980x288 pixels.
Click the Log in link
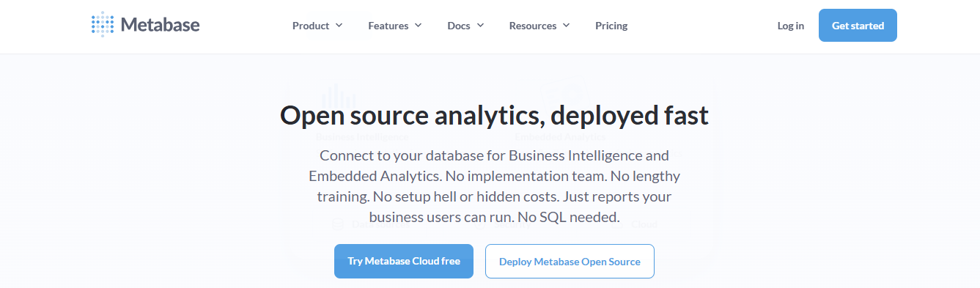[790, 26]
